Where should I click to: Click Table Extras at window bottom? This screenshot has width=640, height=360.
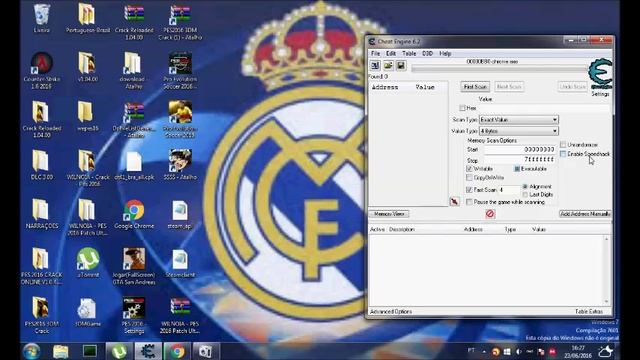click(589, 311)
